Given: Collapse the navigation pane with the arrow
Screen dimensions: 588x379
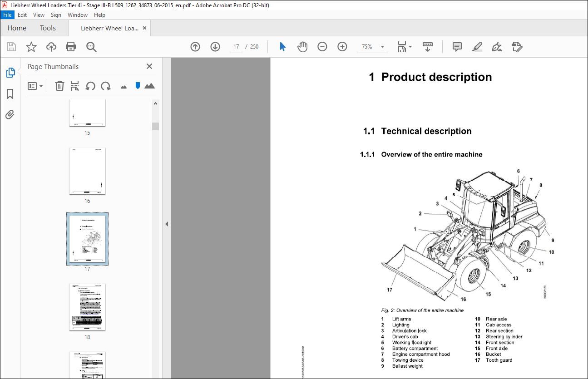Looking at the screenshot, I should [167, 224].
